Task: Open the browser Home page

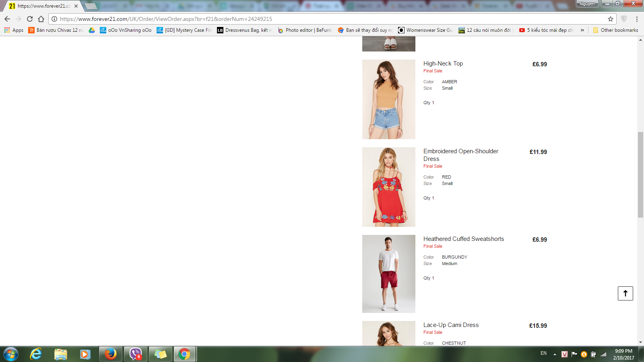Action: tap(41, 19)
